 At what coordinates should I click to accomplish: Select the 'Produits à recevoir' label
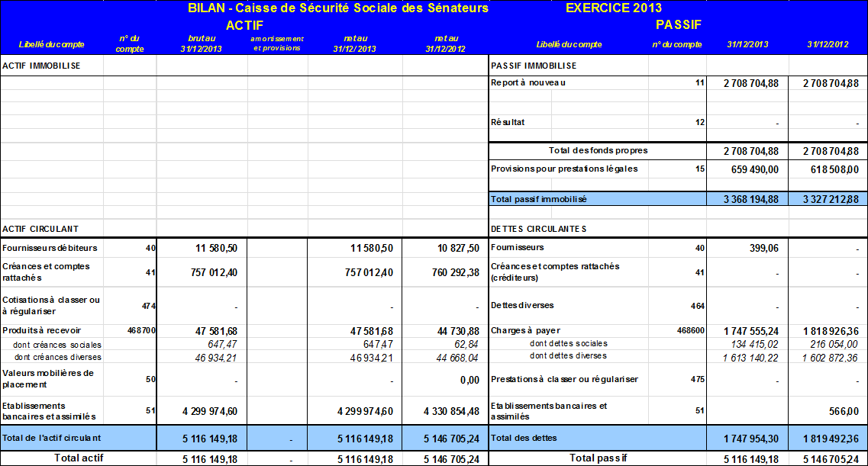(41, 330)
